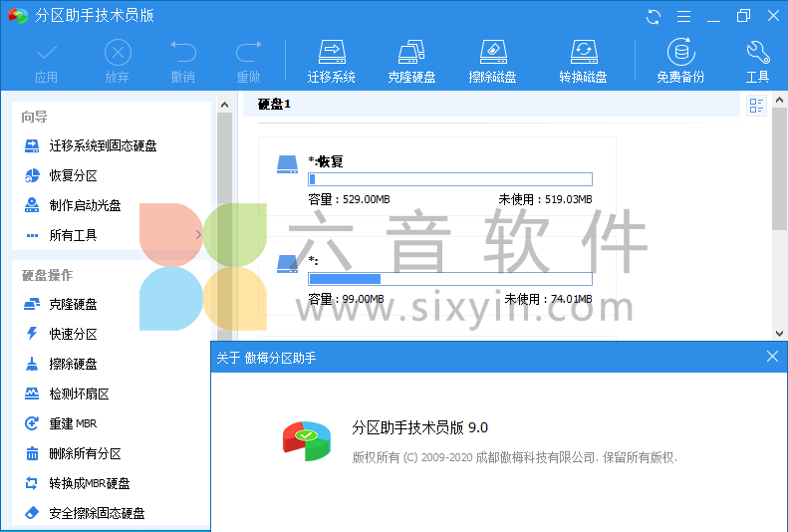
Task: Click the lightning icon beside 快速分区
Action: pyautogui.click(x=32, y=334)
